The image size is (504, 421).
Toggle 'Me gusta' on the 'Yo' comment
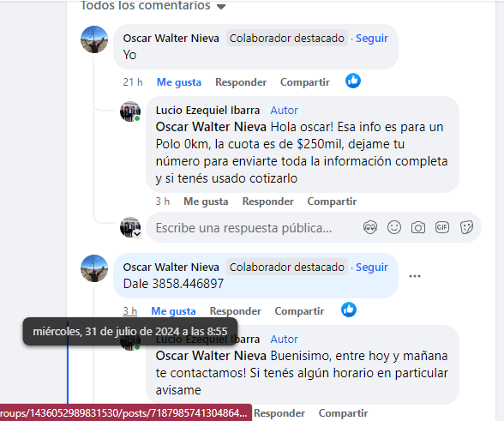[178, 82]
